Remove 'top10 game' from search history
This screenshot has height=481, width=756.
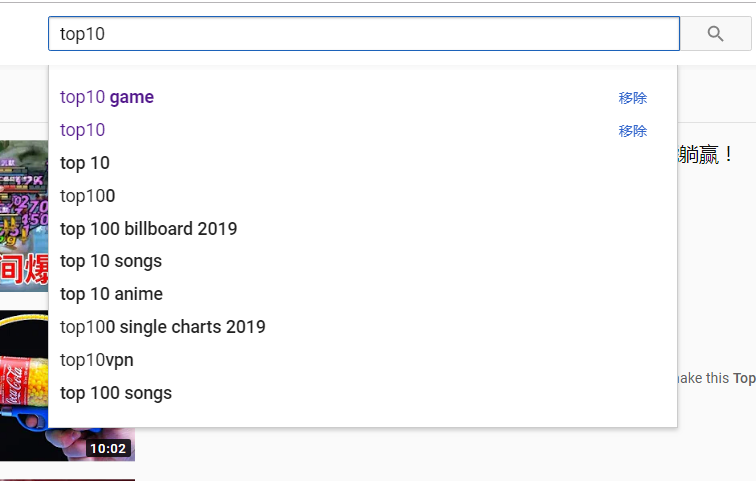(633, 98)
